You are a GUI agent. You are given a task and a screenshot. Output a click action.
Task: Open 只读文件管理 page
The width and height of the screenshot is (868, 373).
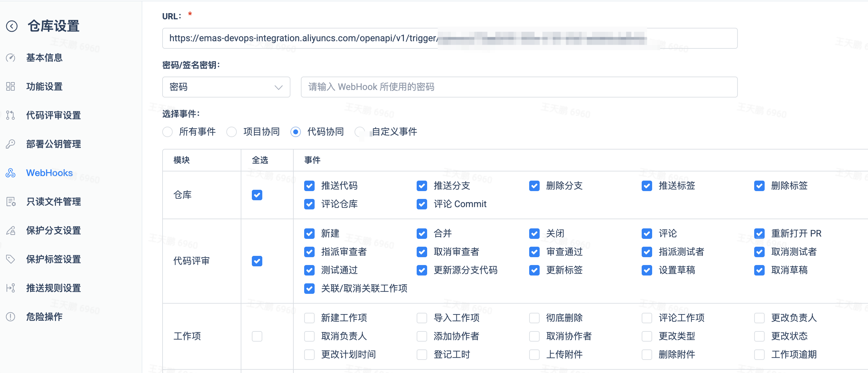pos(54,202)
